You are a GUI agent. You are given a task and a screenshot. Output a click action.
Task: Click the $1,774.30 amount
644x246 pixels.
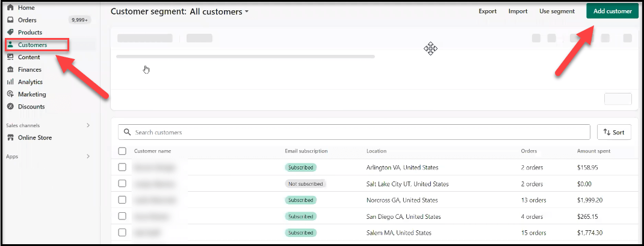coord(590,233)
